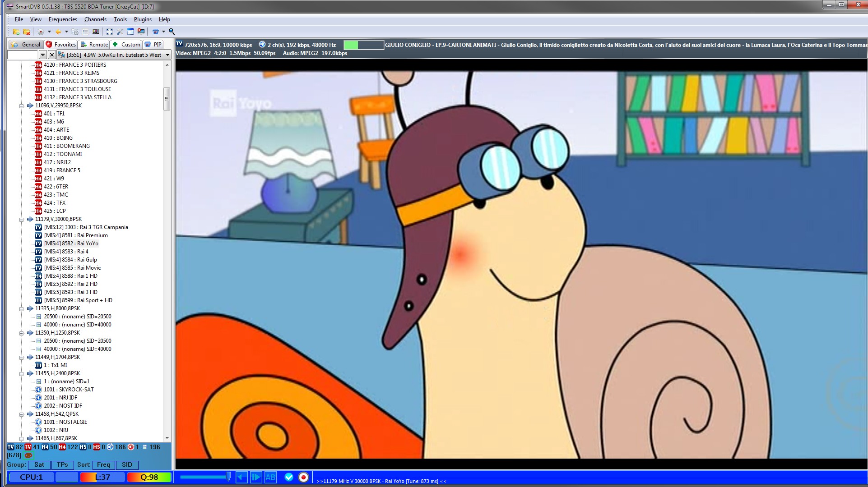868x487 pixels.
Task: Collapse the 11096,V,29950,8PSK transponder node
Action: tap(21, 106)
